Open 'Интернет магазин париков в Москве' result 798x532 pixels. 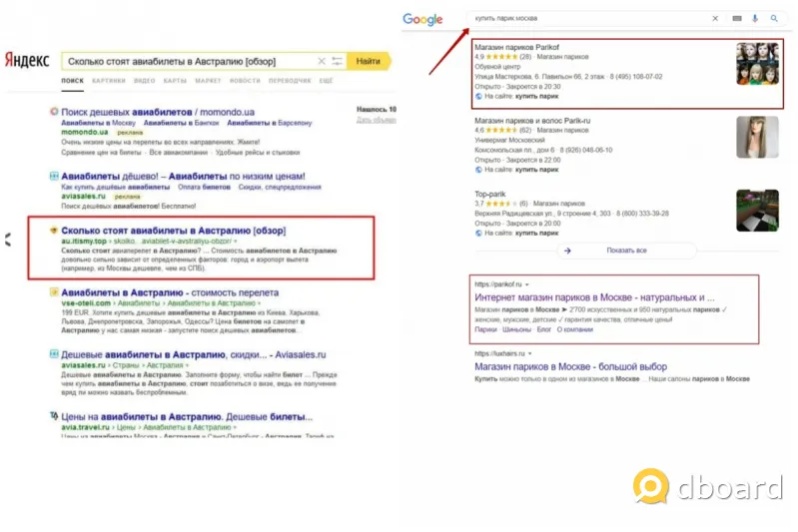pyautogui.click(x=594, y=297)
